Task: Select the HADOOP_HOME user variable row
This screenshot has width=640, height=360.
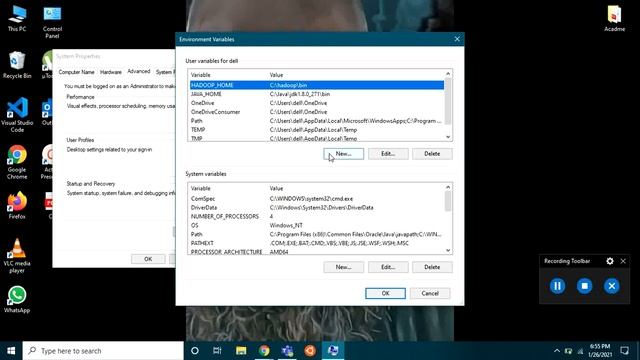Action: click(317, 85)
